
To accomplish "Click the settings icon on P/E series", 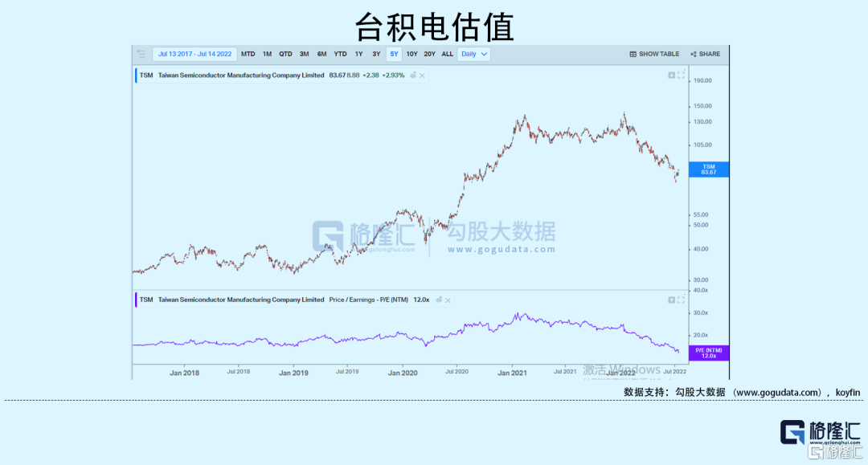I will click(x=438, y=300).
